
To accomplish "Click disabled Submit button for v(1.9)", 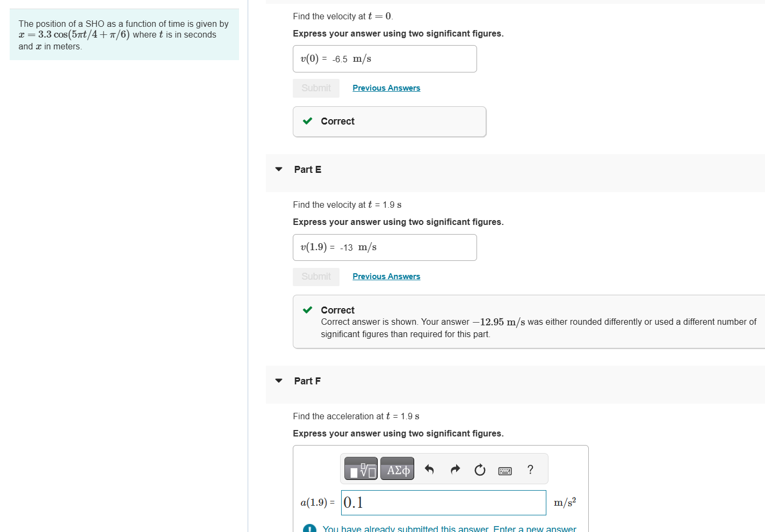I will (x=316, y=276).
